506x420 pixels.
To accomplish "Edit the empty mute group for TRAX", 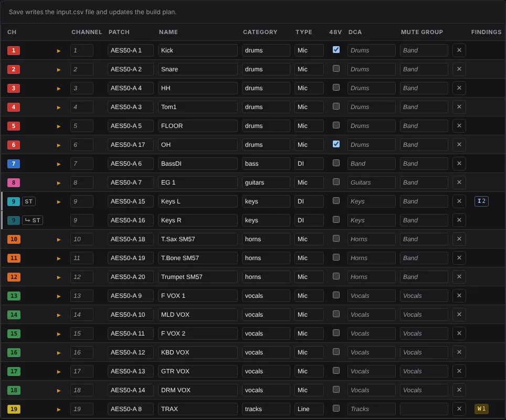I will tap(424, 408).
